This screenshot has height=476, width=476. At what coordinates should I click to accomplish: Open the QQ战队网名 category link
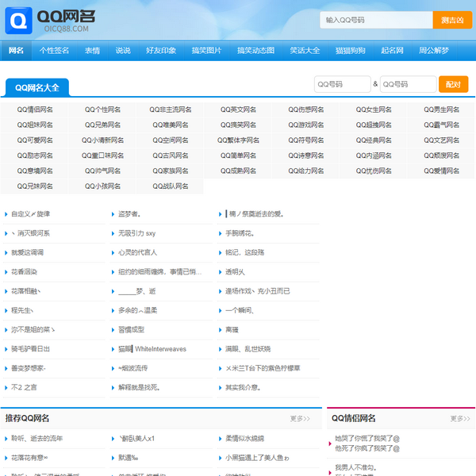pyautogui.click(x=170, y=186)
